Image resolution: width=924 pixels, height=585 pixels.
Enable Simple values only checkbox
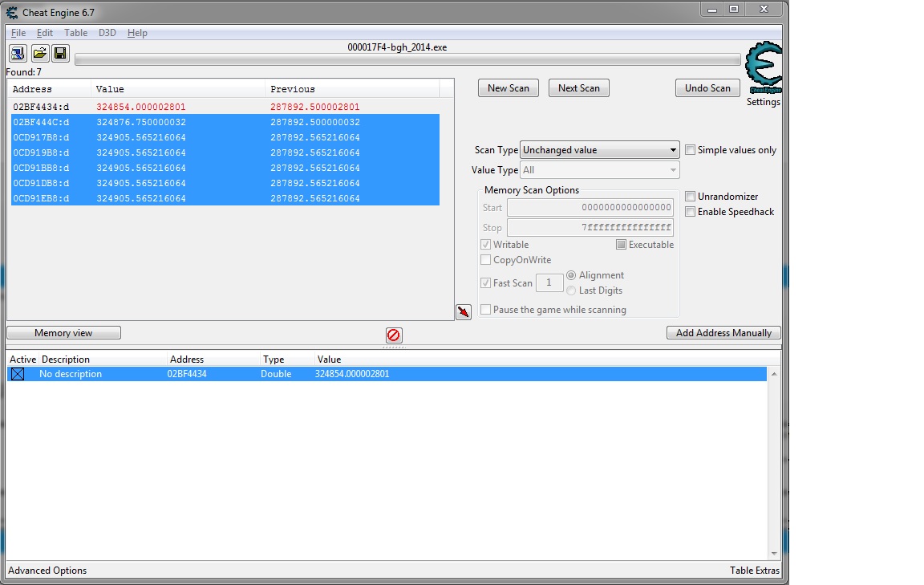click(690, 150)
